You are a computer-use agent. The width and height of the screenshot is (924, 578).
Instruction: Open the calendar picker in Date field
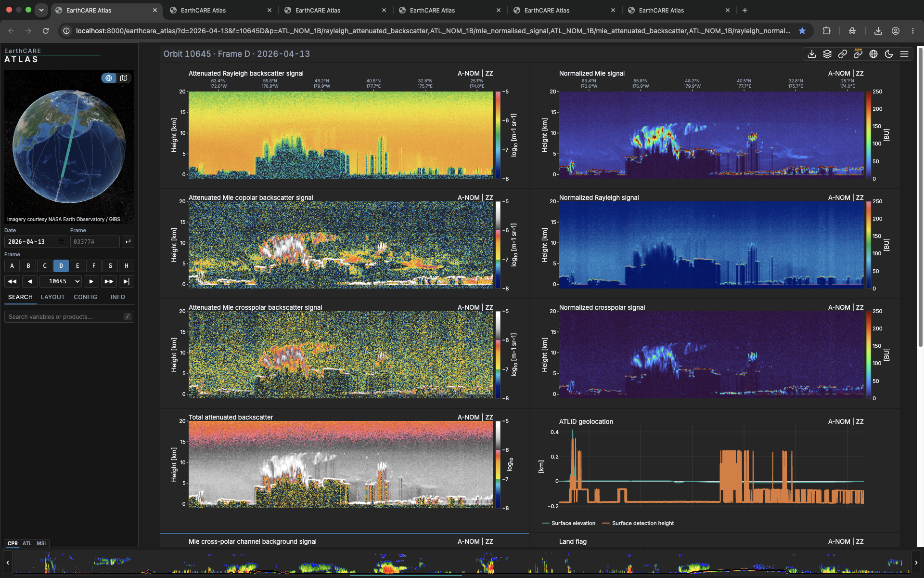click(61, 242)
